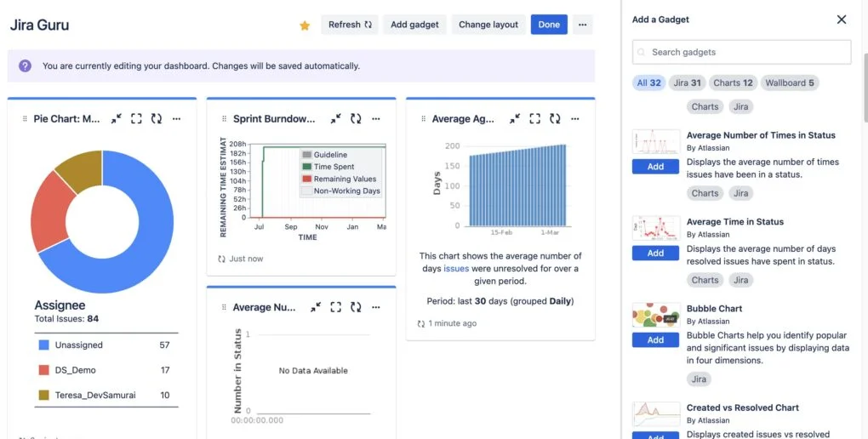Select the Wallboard 5 filter
The width and height of the screenshot is (868, 439).
pyautogui.click(x=789, y=83)
